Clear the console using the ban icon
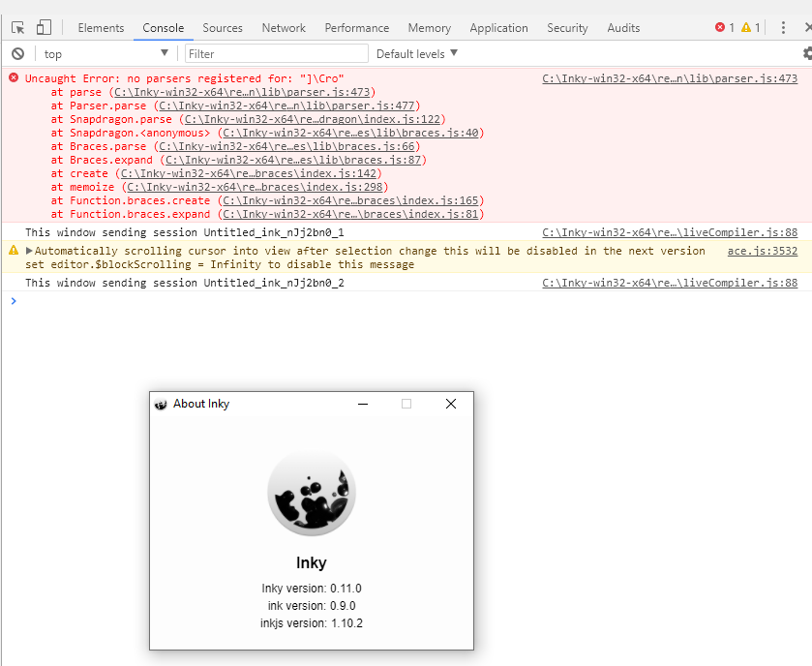Viewport: 812px width, 666px height. [15, 53]
